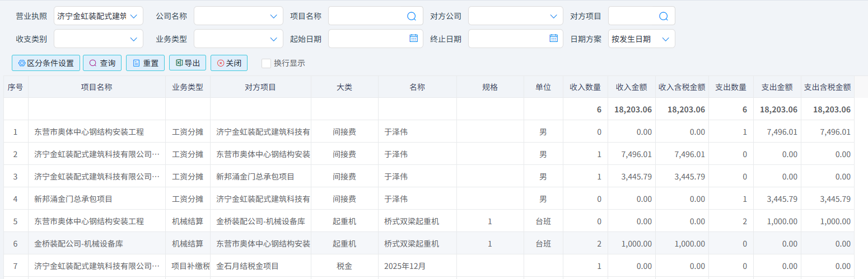Image resolution: width=868 pixels, height=279 pixels.
Task: Click the search icon in 对方项目 field
Action: coord(664,16)
